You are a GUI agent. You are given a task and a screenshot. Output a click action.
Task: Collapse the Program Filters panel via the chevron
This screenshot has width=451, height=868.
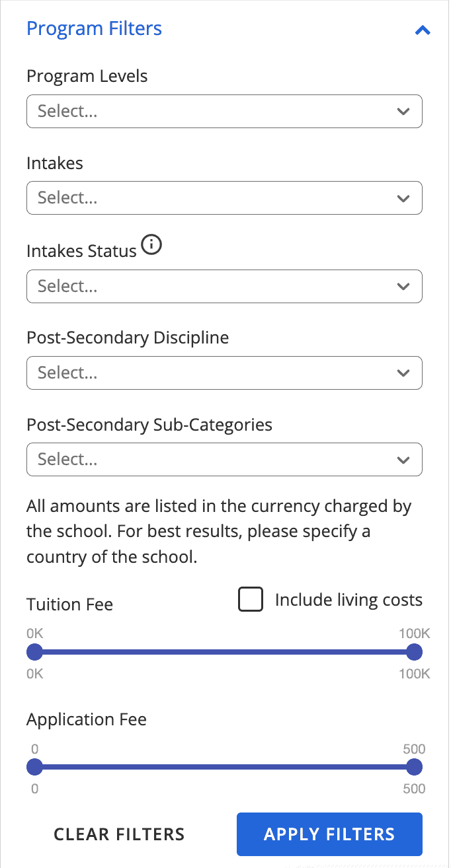coord(422,30)
